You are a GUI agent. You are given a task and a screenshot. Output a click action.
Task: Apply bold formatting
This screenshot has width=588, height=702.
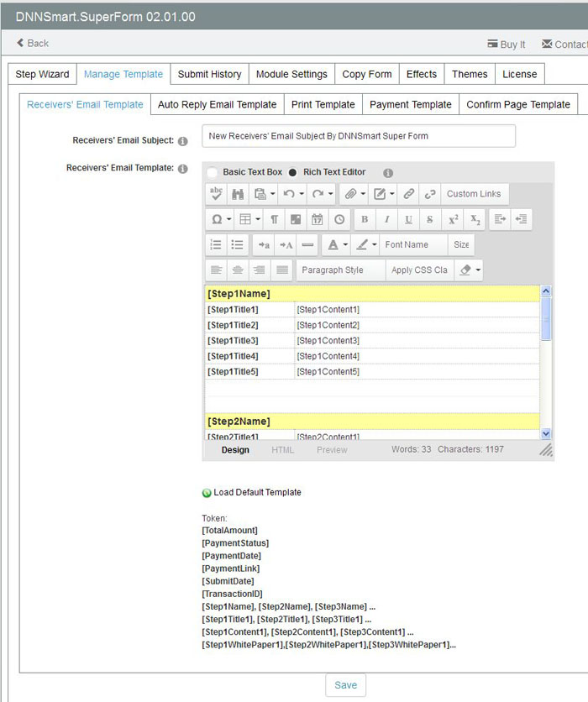tap(365, 219)
